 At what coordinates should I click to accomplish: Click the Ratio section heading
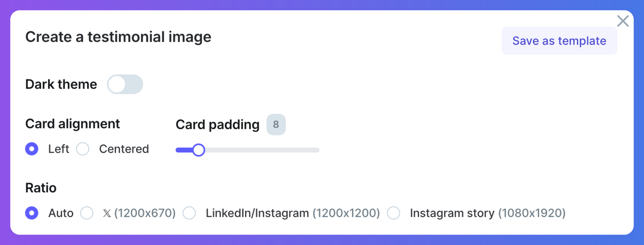[41, 188]
